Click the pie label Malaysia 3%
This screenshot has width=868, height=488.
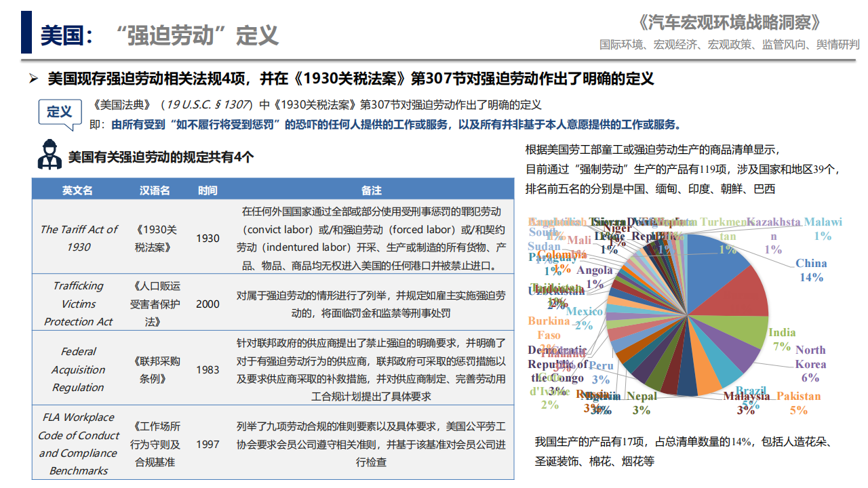pyautogui.click(x=746, y=403)
